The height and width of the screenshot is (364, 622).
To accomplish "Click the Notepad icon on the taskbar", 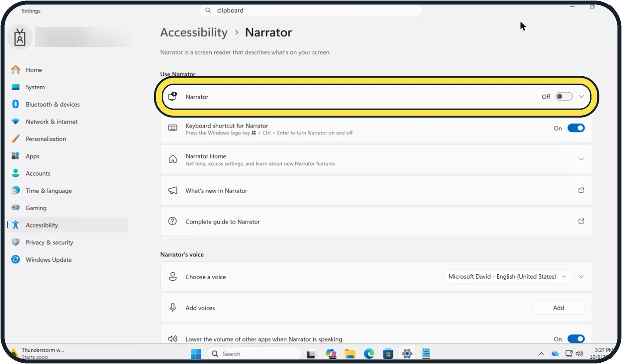I will (426, 354).
